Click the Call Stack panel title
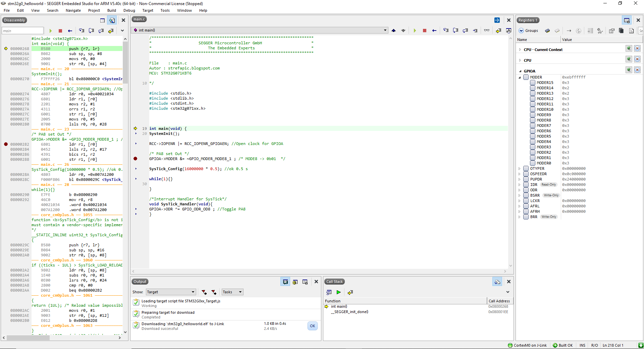Image resolution: width=644 pixels, height=349 pixels. 334,282
